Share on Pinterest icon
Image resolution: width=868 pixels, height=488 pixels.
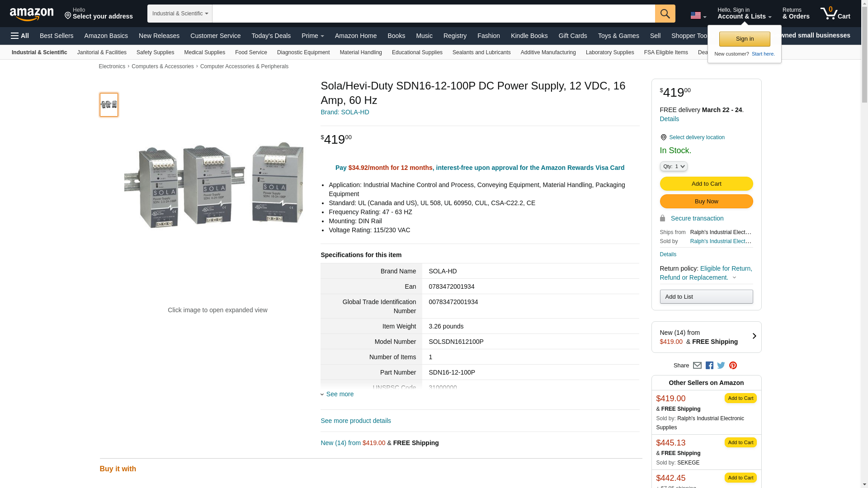733,366
